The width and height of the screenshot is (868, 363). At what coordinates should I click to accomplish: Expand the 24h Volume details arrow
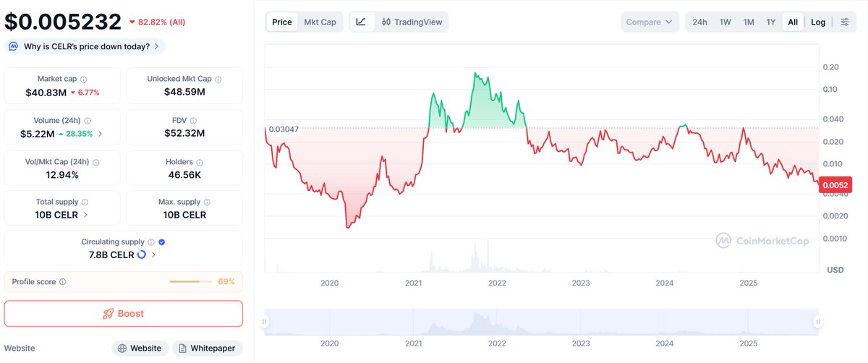tap(101, 134)
